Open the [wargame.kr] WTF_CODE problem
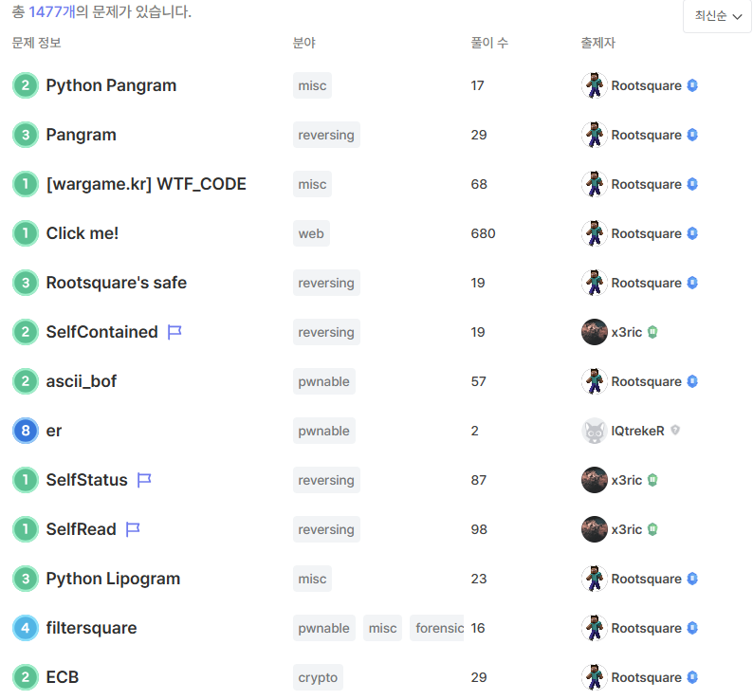 point(146,184)
